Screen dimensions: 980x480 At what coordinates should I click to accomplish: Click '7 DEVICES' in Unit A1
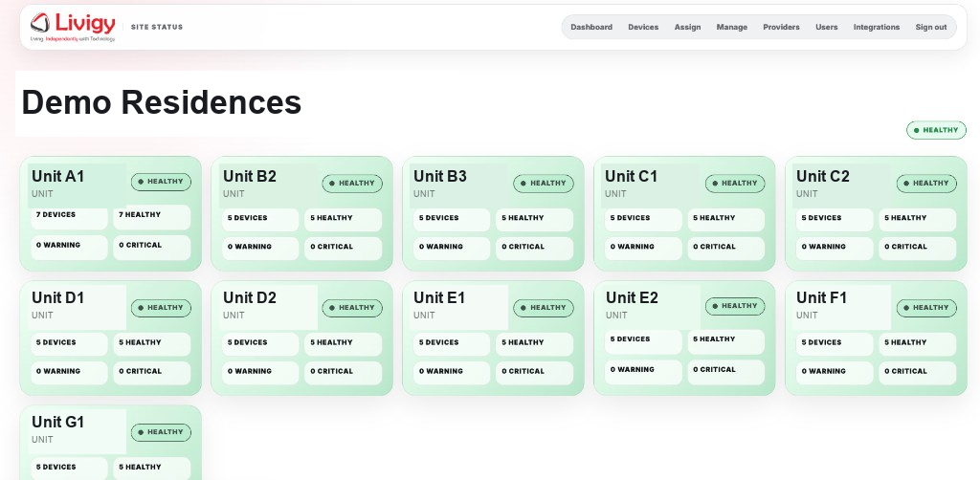click(69, 217)
